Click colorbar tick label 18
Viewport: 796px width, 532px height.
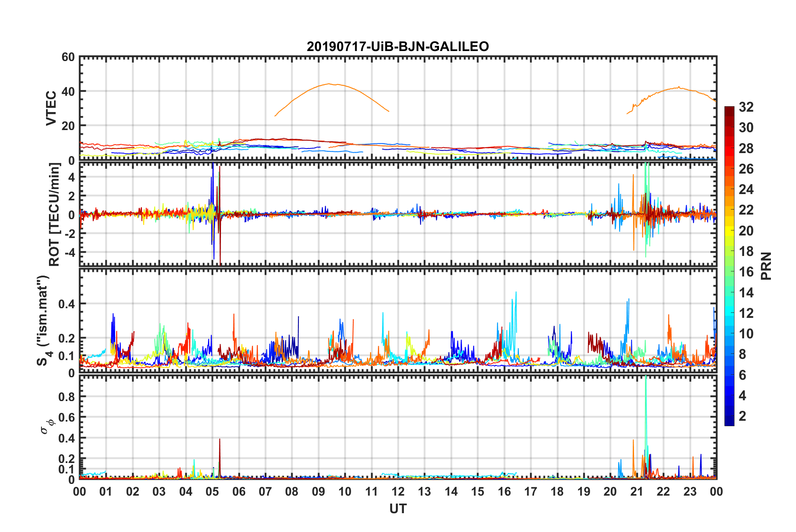coord(746,251)
